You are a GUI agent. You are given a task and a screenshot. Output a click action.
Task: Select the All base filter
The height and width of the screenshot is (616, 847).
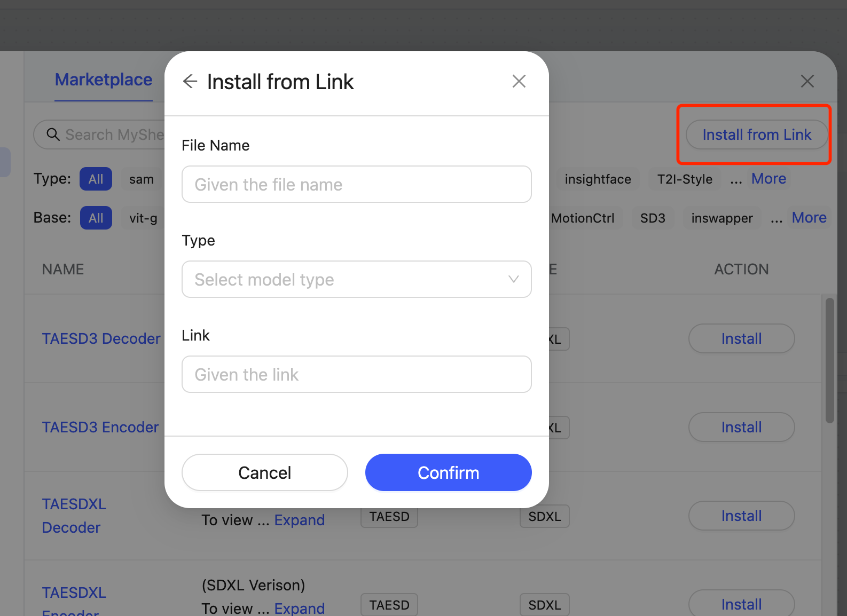click(96, 218)
